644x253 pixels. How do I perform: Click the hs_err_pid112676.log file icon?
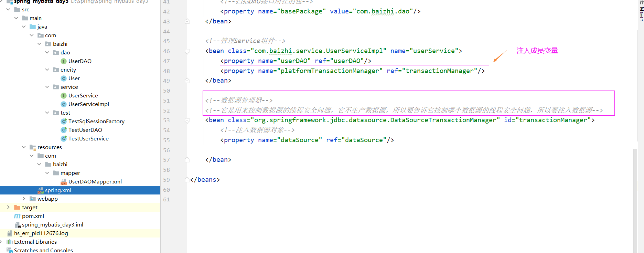[10, 233]
